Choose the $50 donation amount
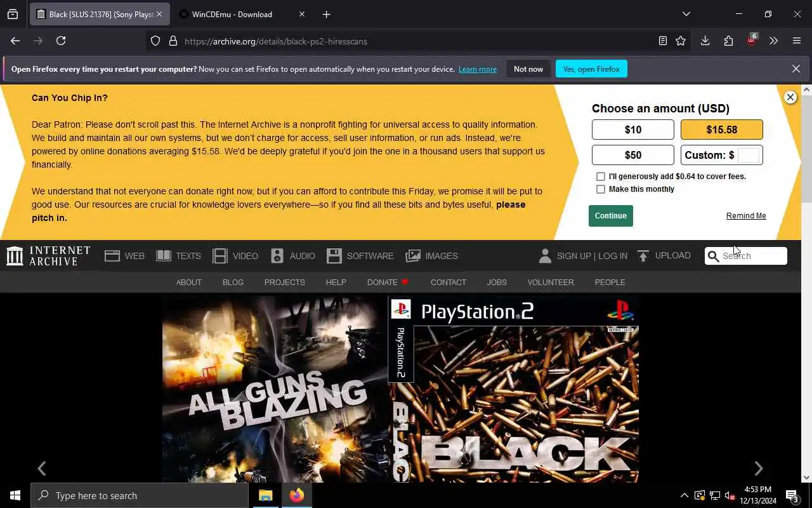812x508 pixels. [633, 155]
